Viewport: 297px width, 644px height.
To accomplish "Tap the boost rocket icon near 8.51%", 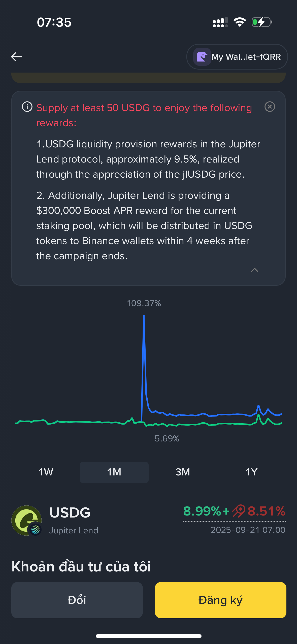I will pos(239,511).
